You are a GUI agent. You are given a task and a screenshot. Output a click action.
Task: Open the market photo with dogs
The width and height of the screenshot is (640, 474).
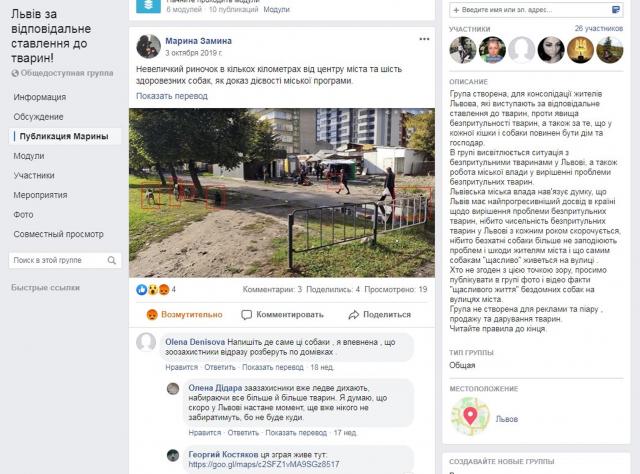point(282,193)
